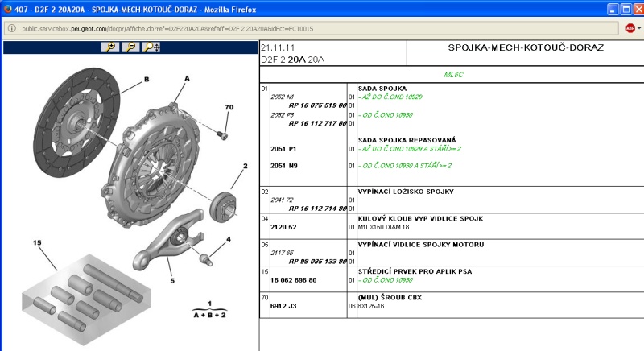Expand the dropdown arrow beside ABP icon
The height and width of the screenshot is (351, 644).
click(639, 28)
